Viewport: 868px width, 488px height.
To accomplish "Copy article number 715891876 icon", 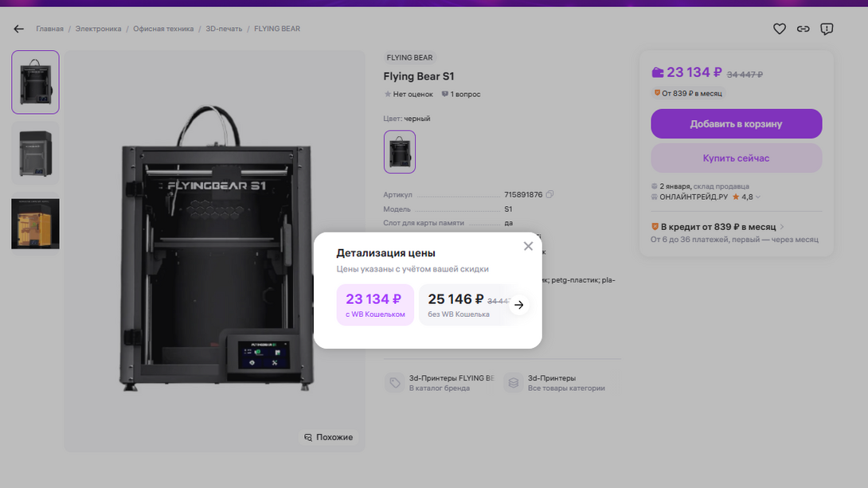I will (x=549, y=194).
